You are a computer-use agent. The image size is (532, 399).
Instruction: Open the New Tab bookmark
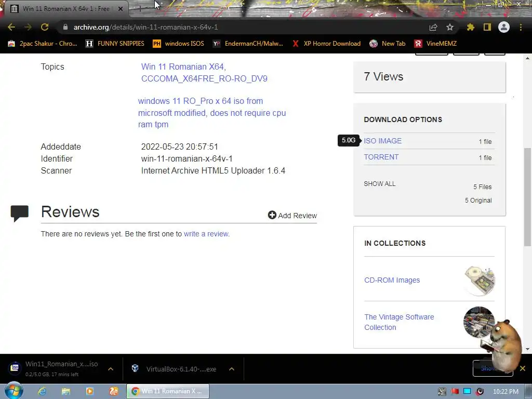(x=388, y=44)
